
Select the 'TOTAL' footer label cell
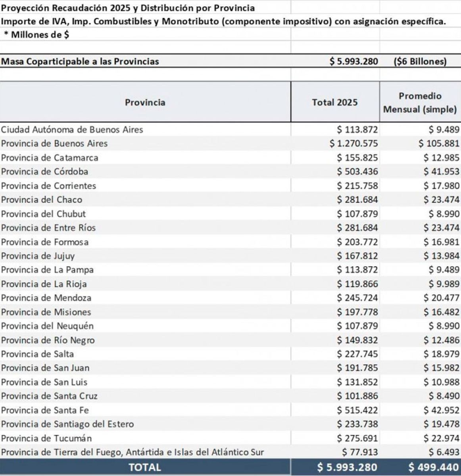point(145,467)
